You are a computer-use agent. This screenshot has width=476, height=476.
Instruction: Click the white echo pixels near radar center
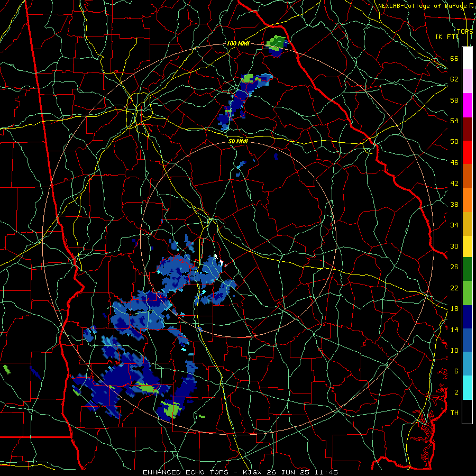221,261
